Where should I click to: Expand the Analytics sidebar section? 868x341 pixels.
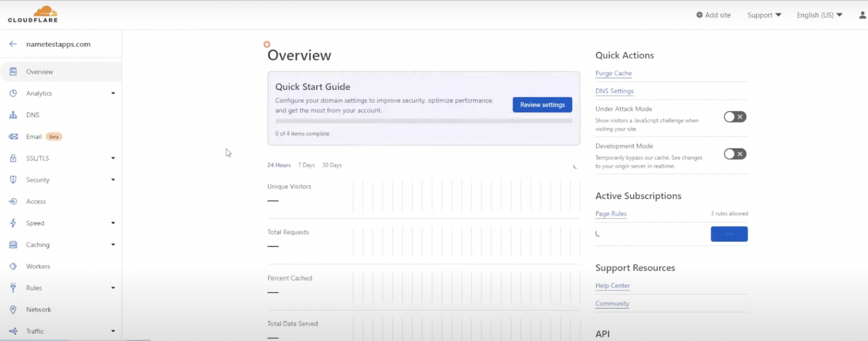(x=113, y=93)
